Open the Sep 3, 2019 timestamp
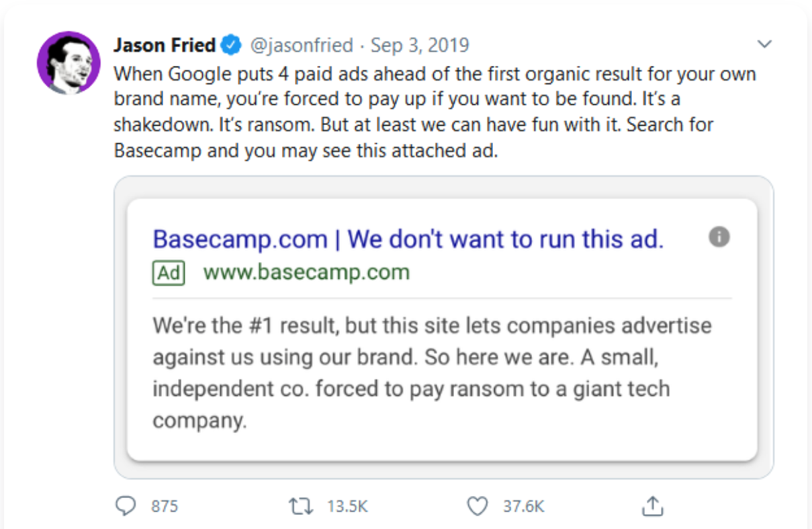 [420, 46]
